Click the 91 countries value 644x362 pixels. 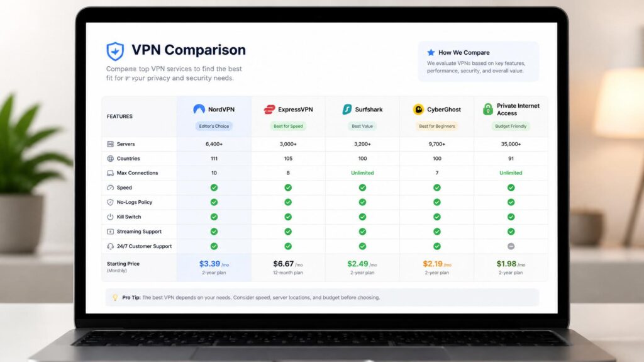pyautogui.click(x=511, y=159)
